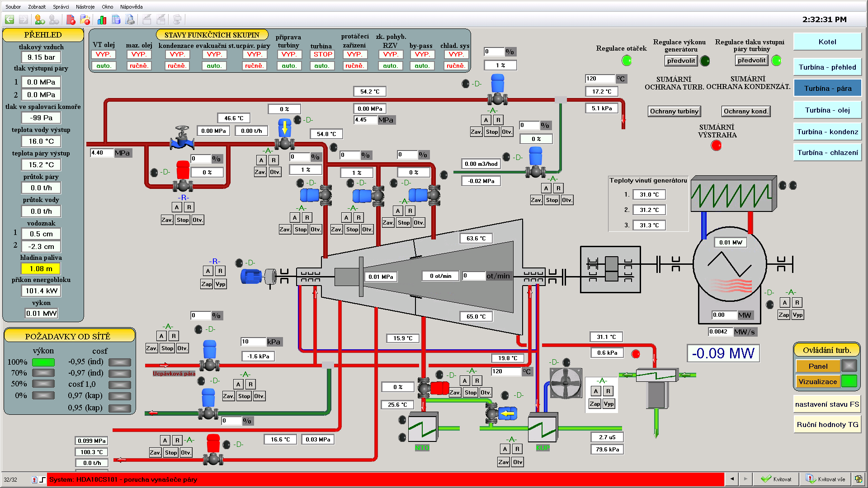Toggle the 100% výkon green indicator
Screen dimensions: 868x488
[43, 362]
